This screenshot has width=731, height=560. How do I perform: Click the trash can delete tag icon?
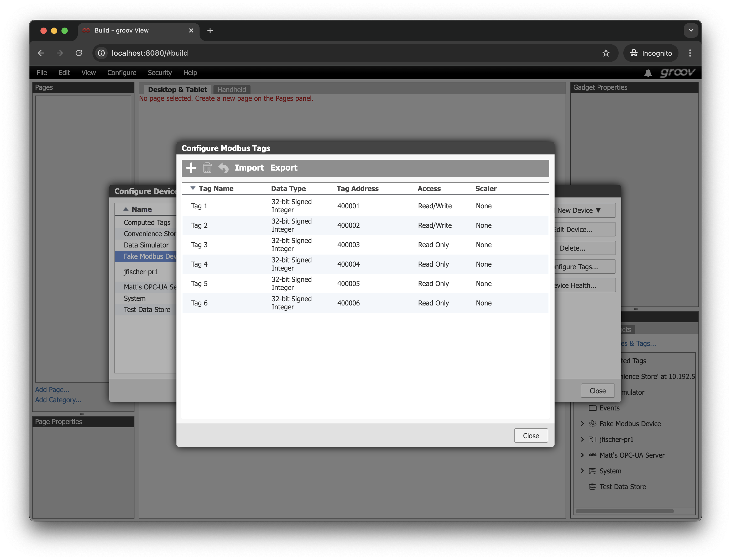click(207, 168)
